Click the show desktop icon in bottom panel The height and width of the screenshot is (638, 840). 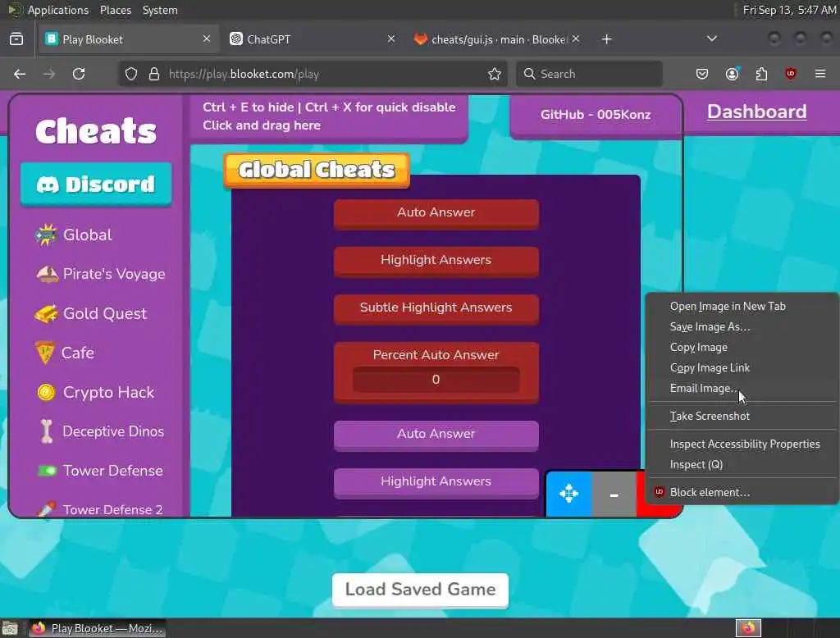click(10, 628)
